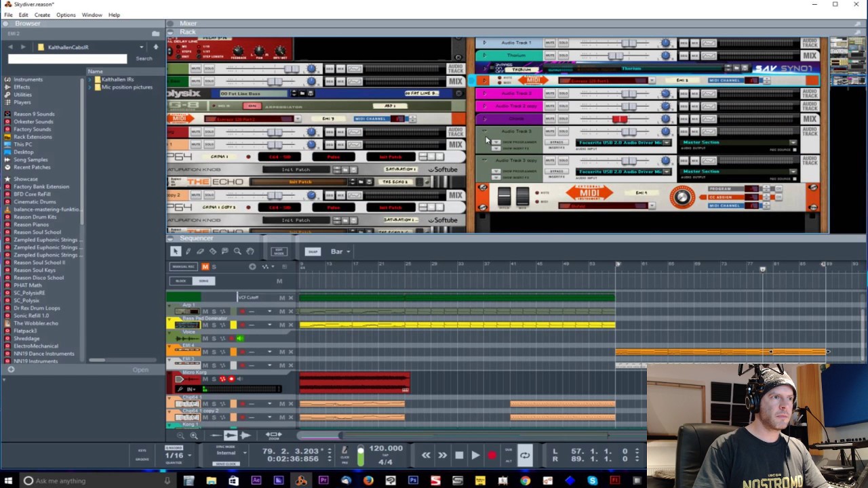Toggle the Loop button in the transport
868x488 pixels.
(x=525, y=455)
